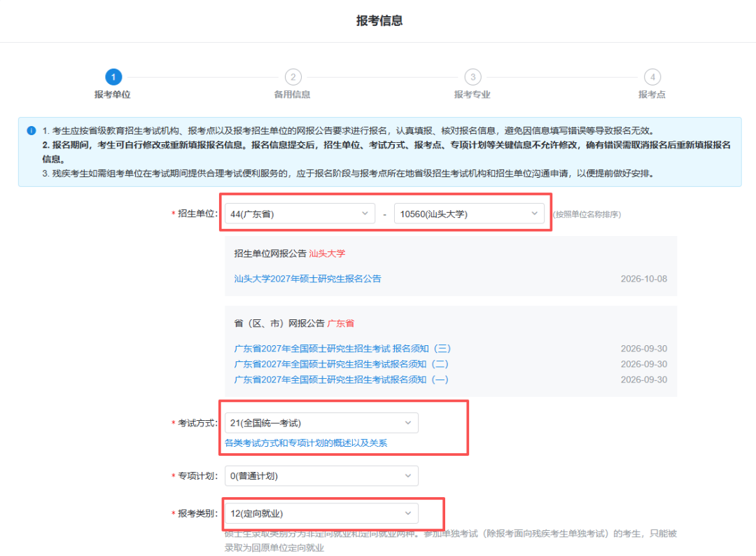Open 广东省 报名须知（三）link
Screen dimensions: 756x556
pyautogui.click(x=342, y=349)
